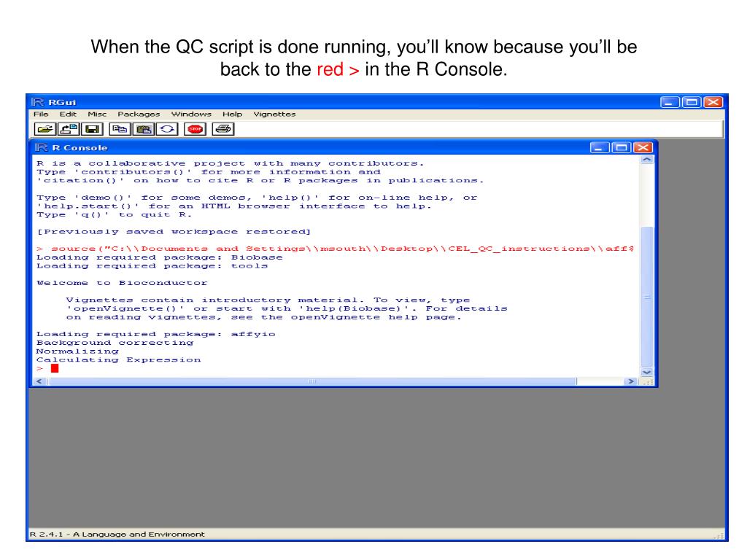Viewport: 747px width, 560px height.
Task: Click the 'R 2.4.1' status bar text
Action: pos(117,534)
